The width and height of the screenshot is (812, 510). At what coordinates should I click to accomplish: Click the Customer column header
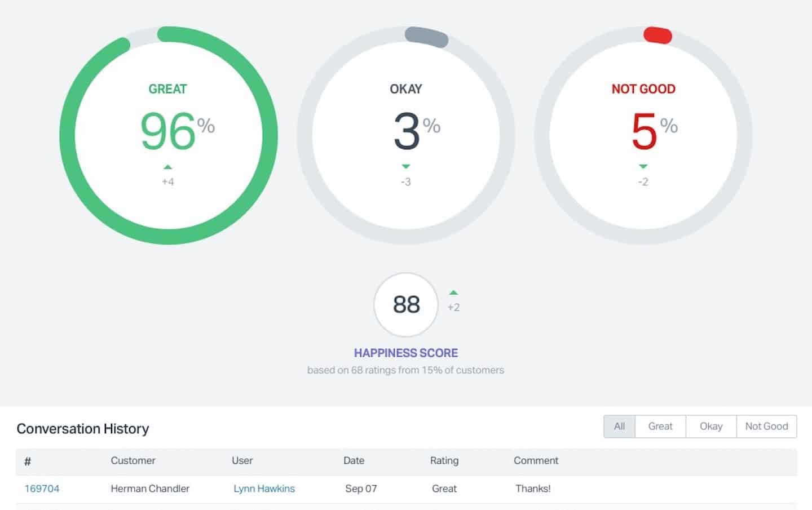pos(133,460)
